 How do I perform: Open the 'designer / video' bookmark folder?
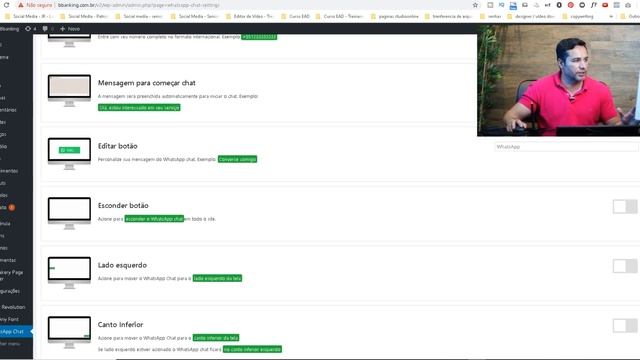coord(531,16)
